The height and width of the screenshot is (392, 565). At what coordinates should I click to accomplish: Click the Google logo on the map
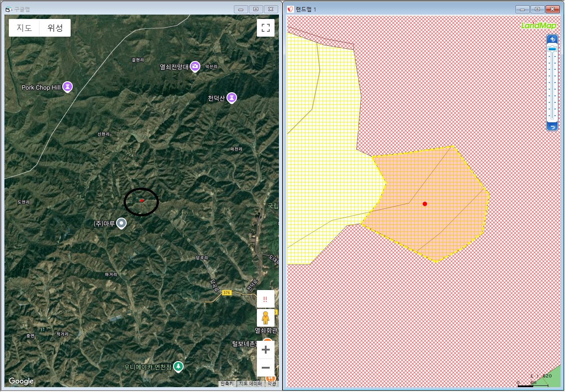click(21, 381)
